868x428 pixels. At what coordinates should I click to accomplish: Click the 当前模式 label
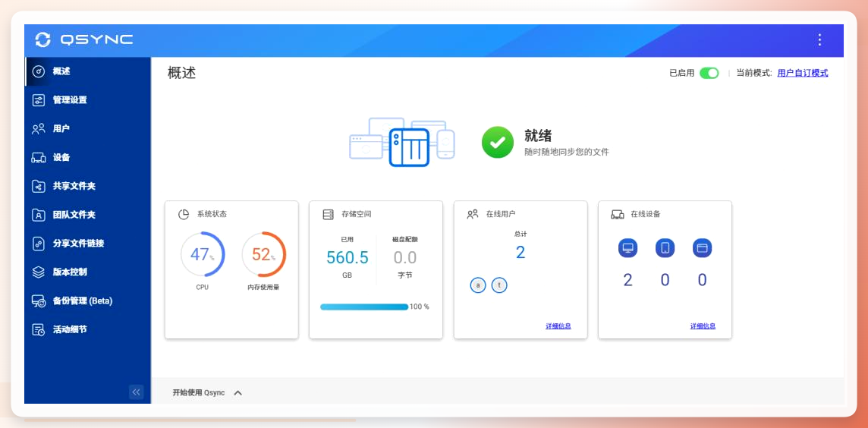point(754,73)
